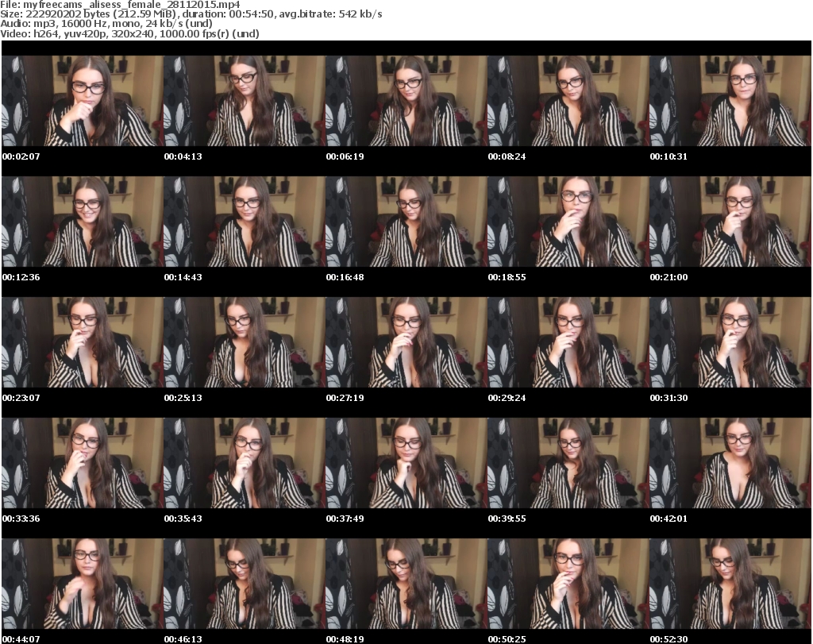Open the frame at 00:52:30
This screenshot has width=813, height=644.
click(730, 584)
